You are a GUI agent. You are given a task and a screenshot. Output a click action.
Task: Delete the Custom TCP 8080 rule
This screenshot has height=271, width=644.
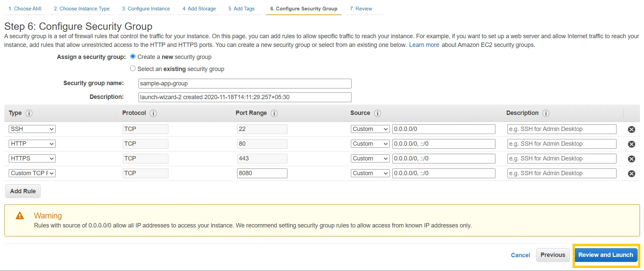631,174
